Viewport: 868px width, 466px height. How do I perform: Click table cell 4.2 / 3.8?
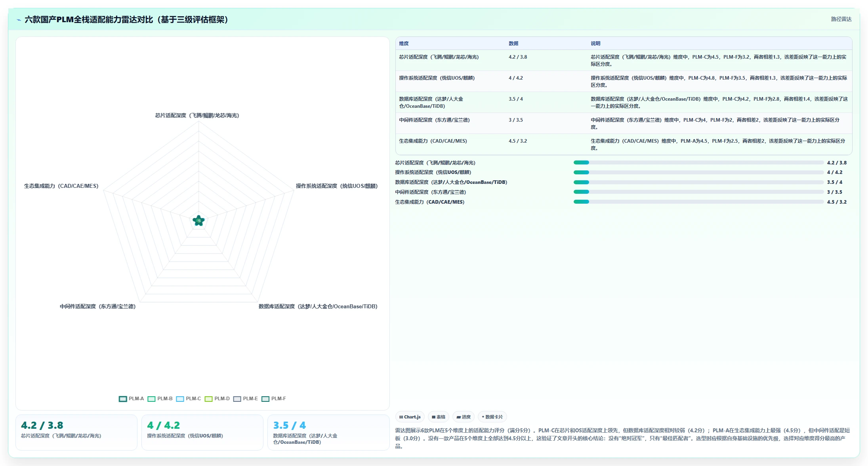518,57
